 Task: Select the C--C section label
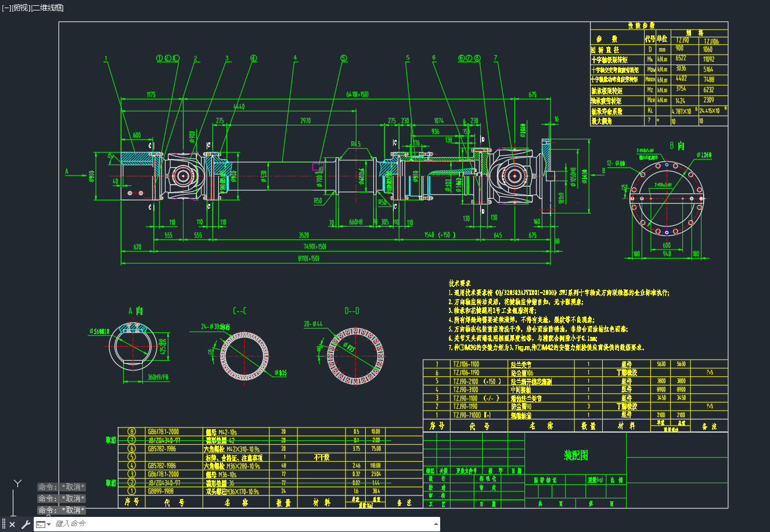click(239, 311)
